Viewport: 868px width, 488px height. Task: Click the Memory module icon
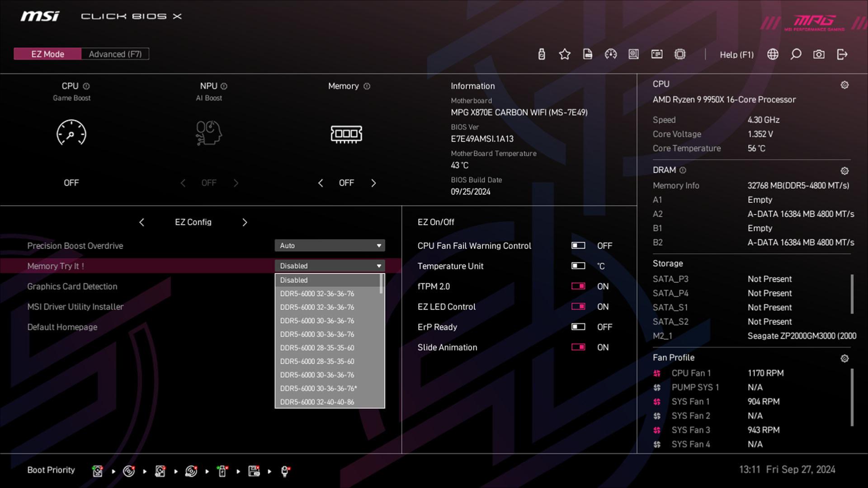point(346,134)
